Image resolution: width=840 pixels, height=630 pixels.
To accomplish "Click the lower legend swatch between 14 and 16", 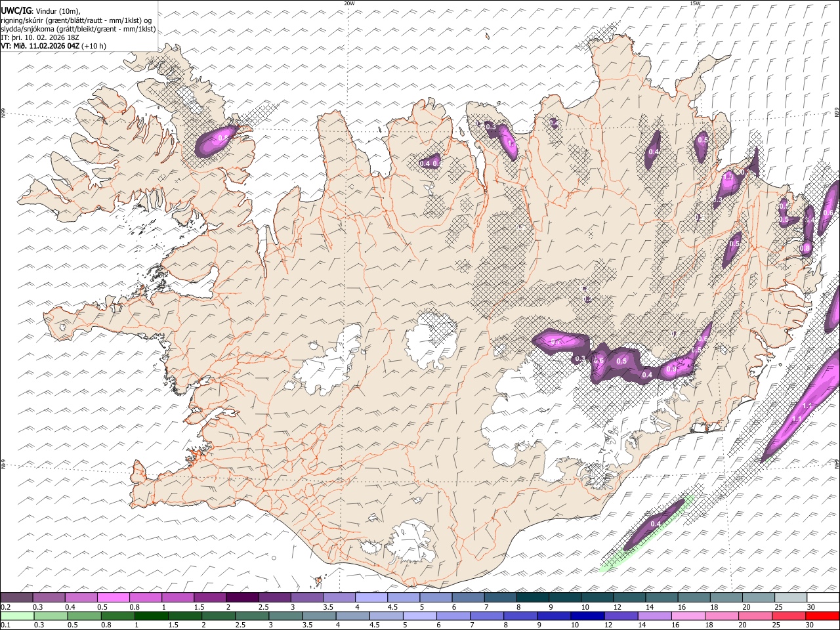I will click(x=654, y=616).
